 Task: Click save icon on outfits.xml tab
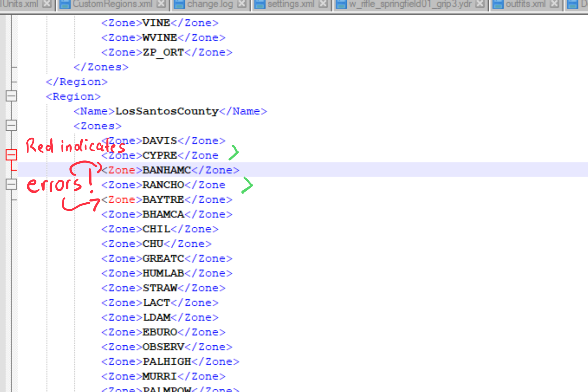[x=498, y=4]
